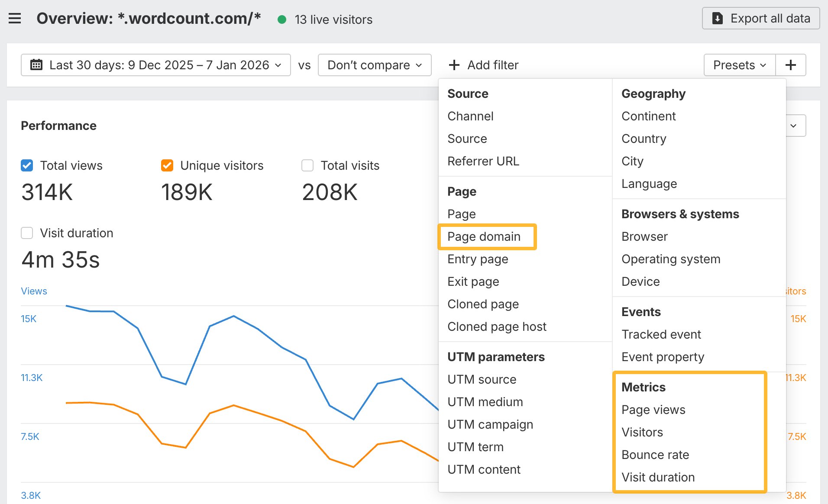Choose Bounce rate from Metrics filters
Screen dimensions: 828x504
pyautogui.click(x=655, y=455)
